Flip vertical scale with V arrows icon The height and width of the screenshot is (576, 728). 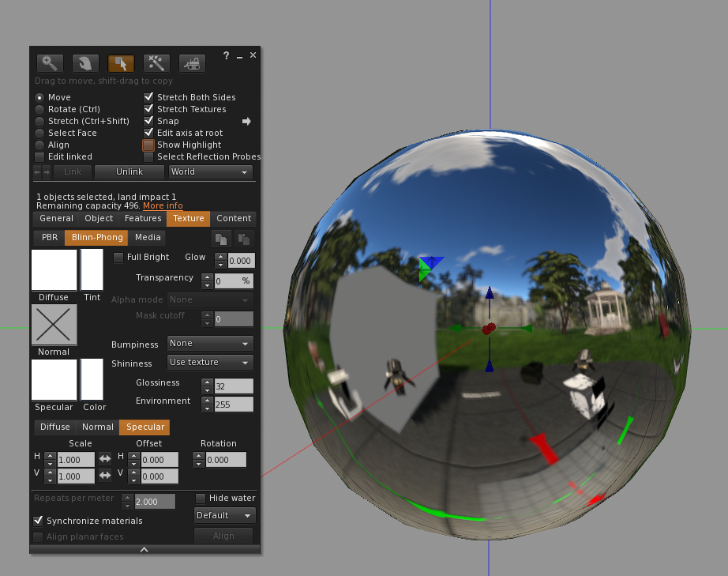tap(105, 475)
